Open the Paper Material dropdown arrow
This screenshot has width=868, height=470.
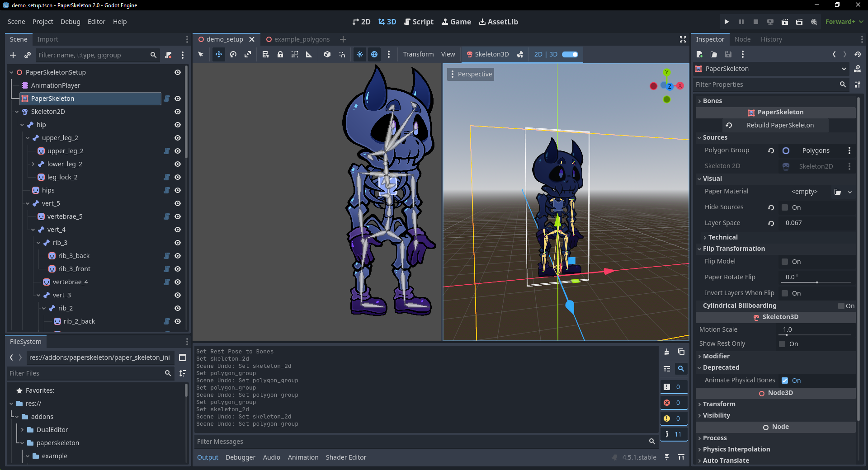point(850,192)
